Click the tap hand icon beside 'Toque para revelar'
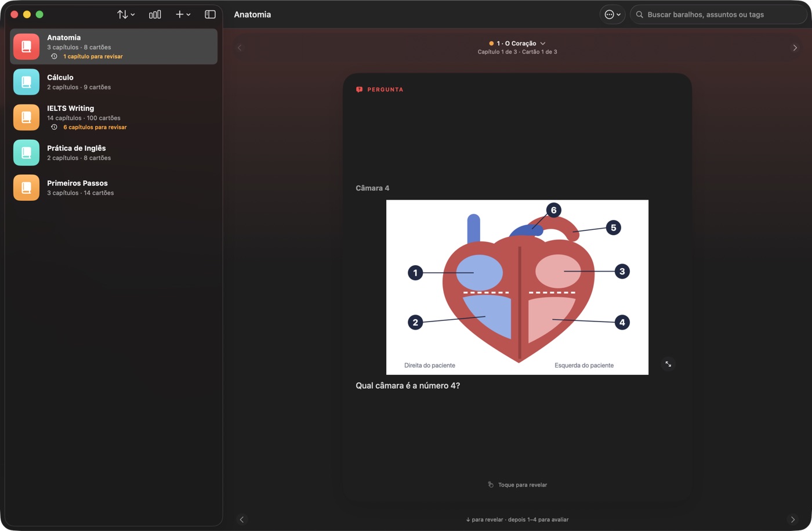 [x=491, y=485]
